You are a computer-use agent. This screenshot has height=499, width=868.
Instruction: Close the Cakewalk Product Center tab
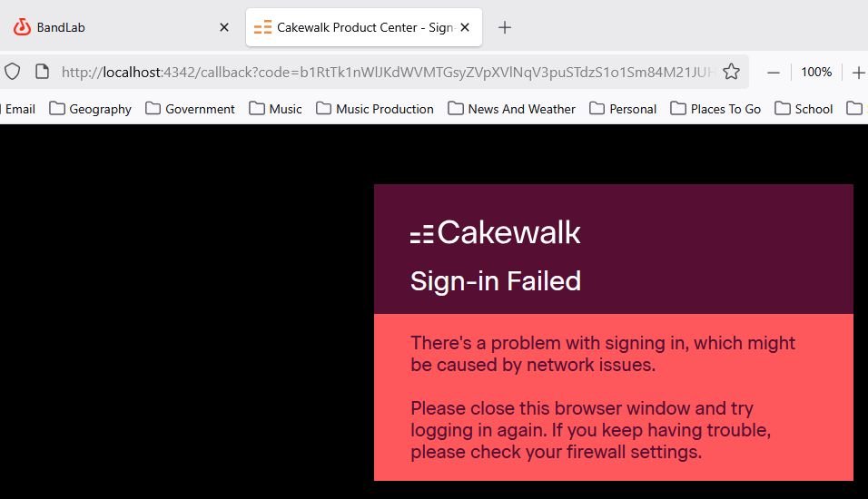[x=465, y=27]
